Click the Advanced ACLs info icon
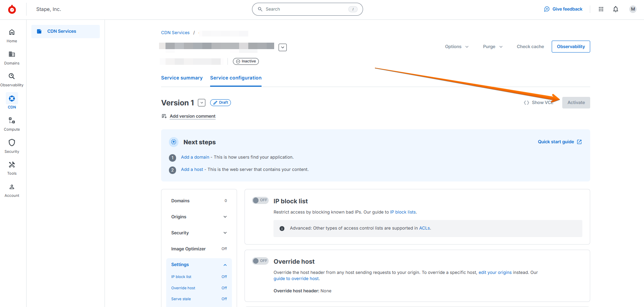The width and height of the screenshot is (644, 307). [x=282, y=229]
